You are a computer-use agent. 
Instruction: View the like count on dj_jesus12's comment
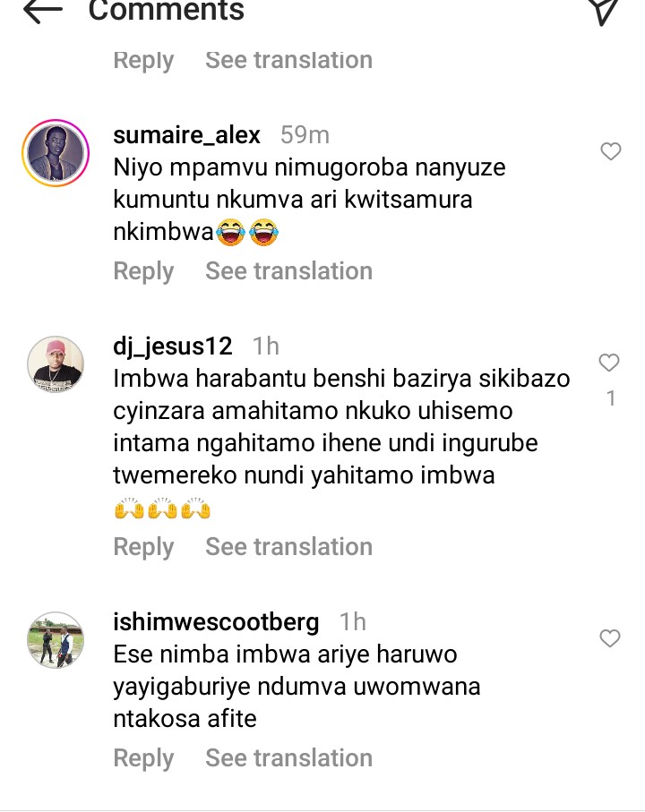611,398
